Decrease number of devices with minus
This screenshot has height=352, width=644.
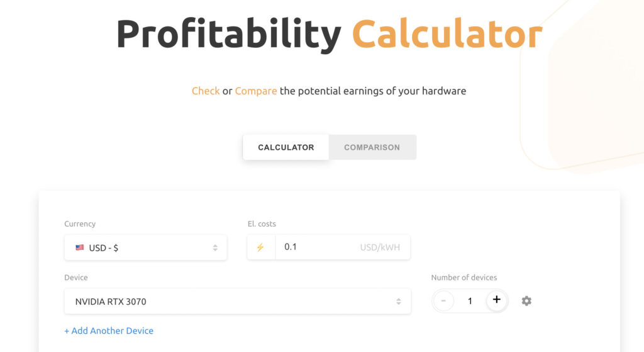(443, 301)
